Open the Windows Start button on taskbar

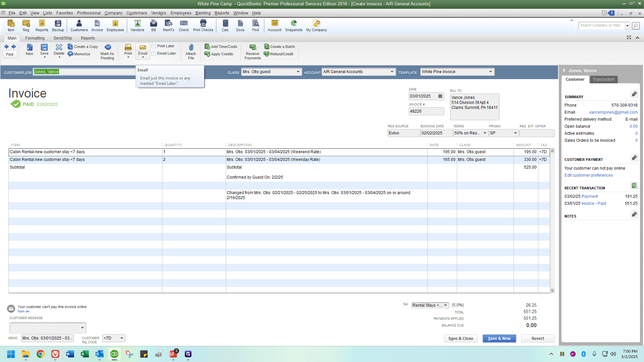click(11, 354)
